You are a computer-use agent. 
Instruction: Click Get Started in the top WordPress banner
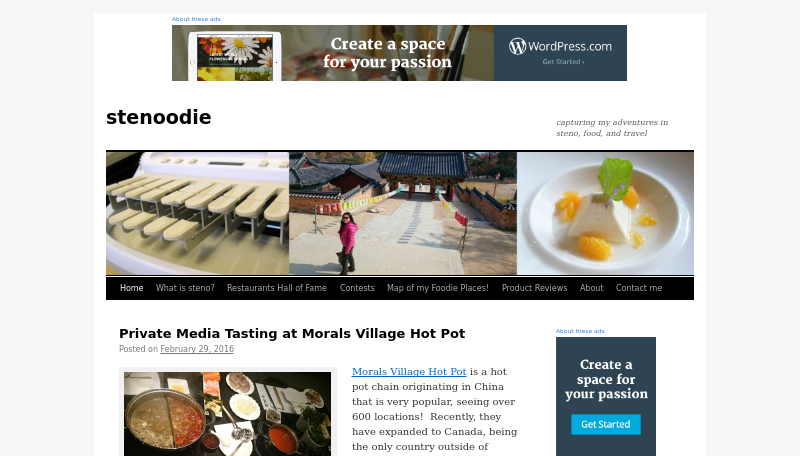pyautogui.click(x=563, y=62)
